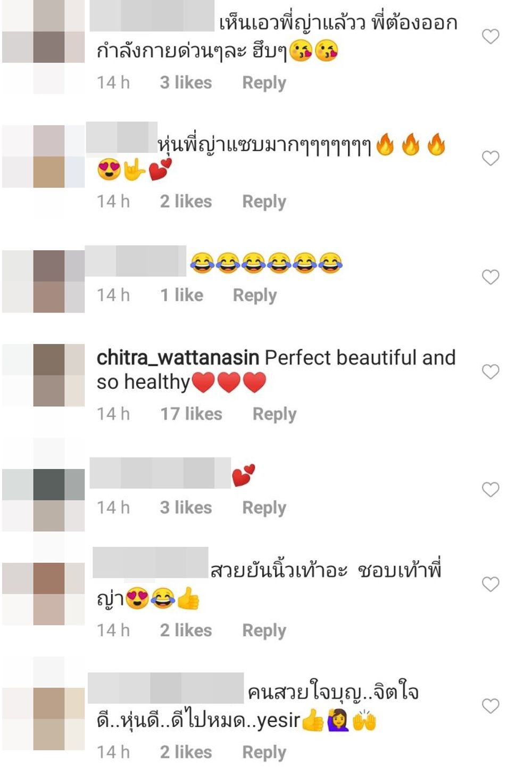Like the comment with three fire emojis
This screenshot has height=779, width=532.
490,158
